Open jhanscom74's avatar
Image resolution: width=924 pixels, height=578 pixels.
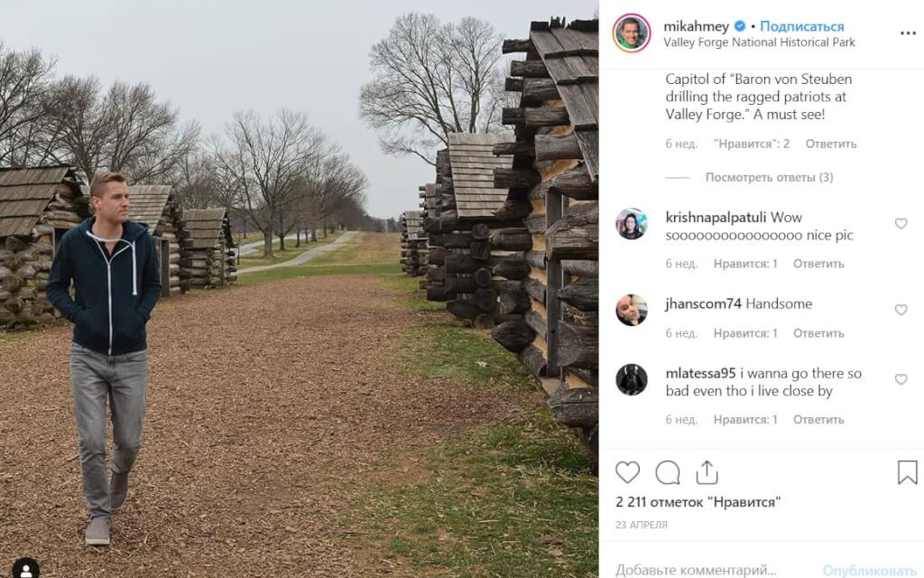(631, 310)
